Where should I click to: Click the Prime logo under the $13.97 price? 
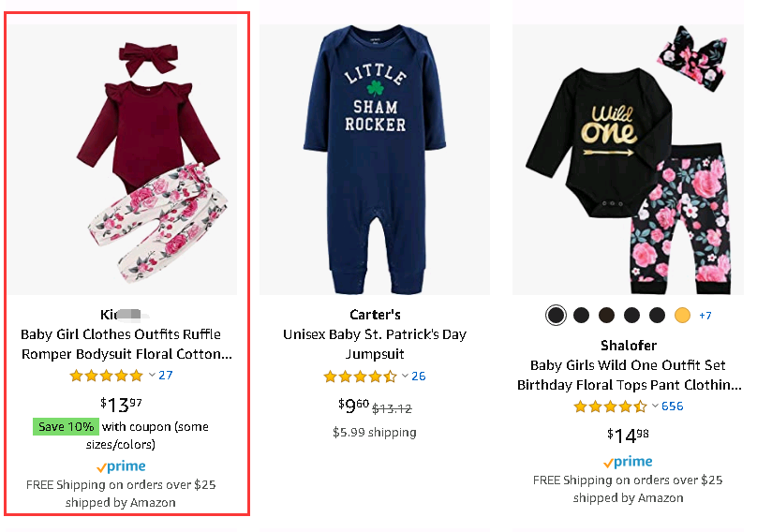pos(121,466)
